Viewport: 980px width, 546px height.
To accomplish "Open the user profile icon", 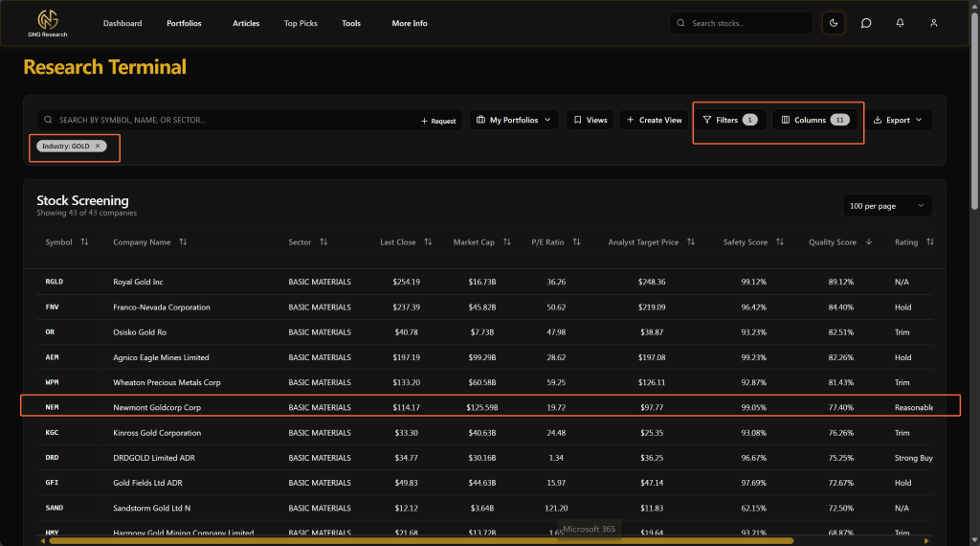I will (x=934, y=23).
